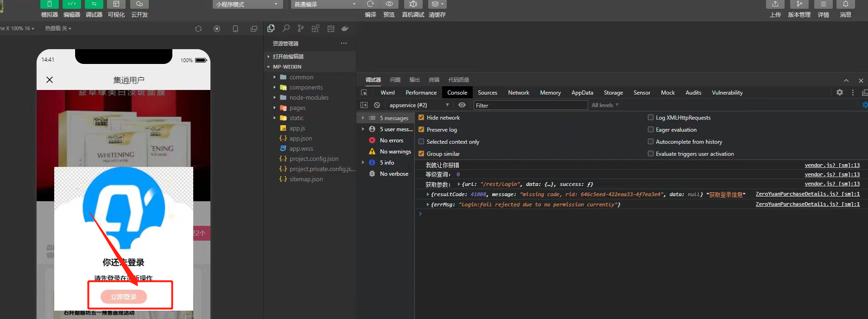
Task: Open ZeroYuanPurchaseDetails.js source link for errMsg
Action: pos(807,204)
